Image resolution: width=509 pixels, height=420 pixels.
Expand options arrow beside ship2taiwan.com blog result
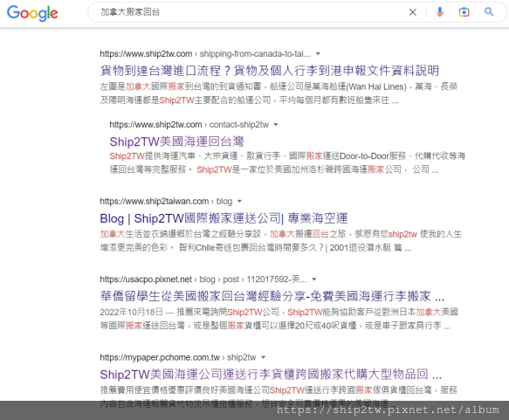click(239, 201)
